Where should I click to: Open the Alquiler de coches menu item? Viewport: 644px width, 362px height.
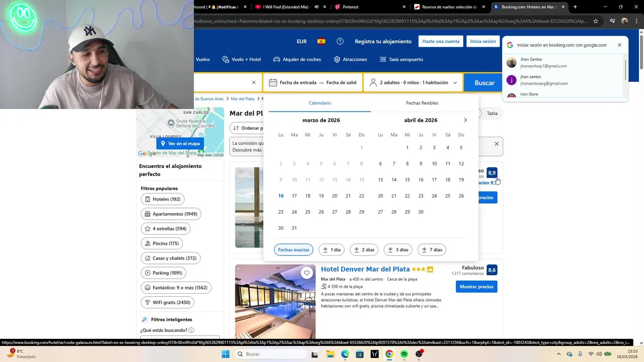tap(297, 59)
